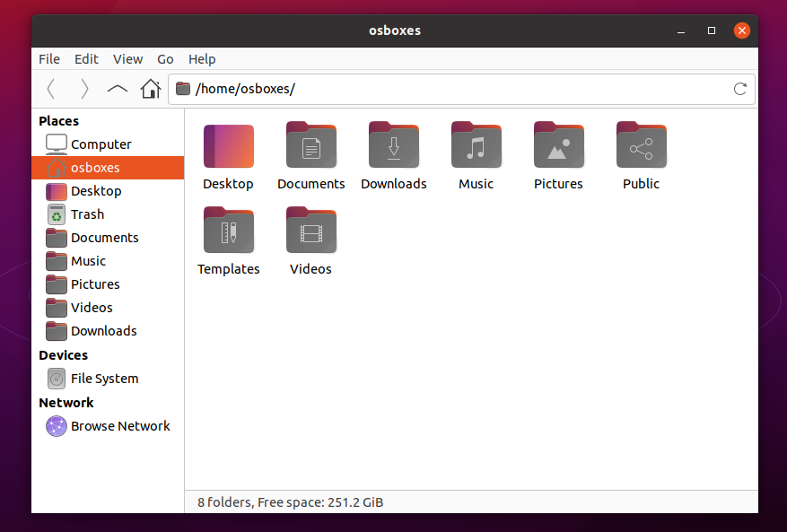The height and width of the screenshot is (532, 787).
Task: Select the Music folder icon in main view
Action: 477,146
